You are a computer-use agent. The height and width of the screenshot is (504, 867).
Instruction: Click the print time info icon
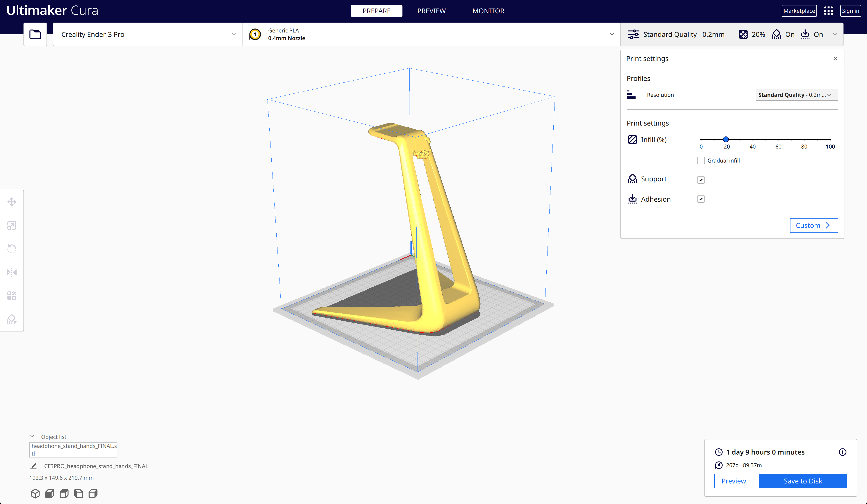point(842,452)
